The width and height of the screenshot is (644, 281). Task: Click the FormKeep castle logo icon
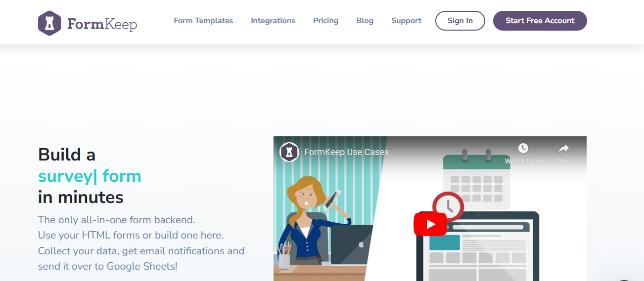[49, 23]
